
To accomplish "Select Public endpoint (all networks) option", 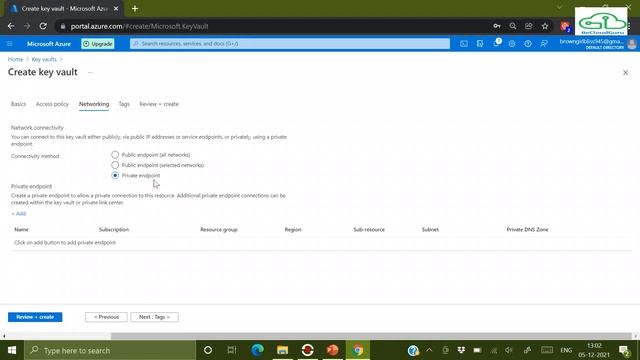I will [115, 155].
